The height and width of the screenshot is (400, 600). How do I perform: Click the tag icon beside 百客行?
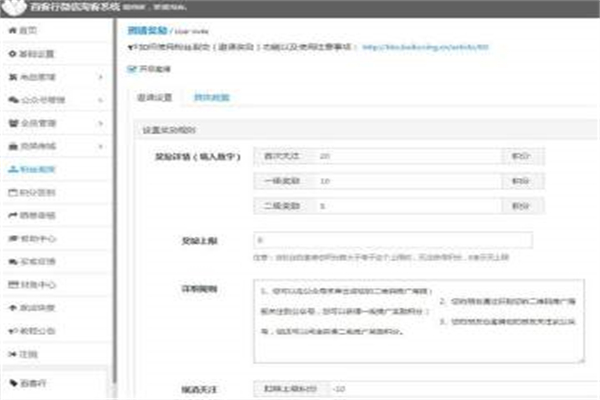13,383
